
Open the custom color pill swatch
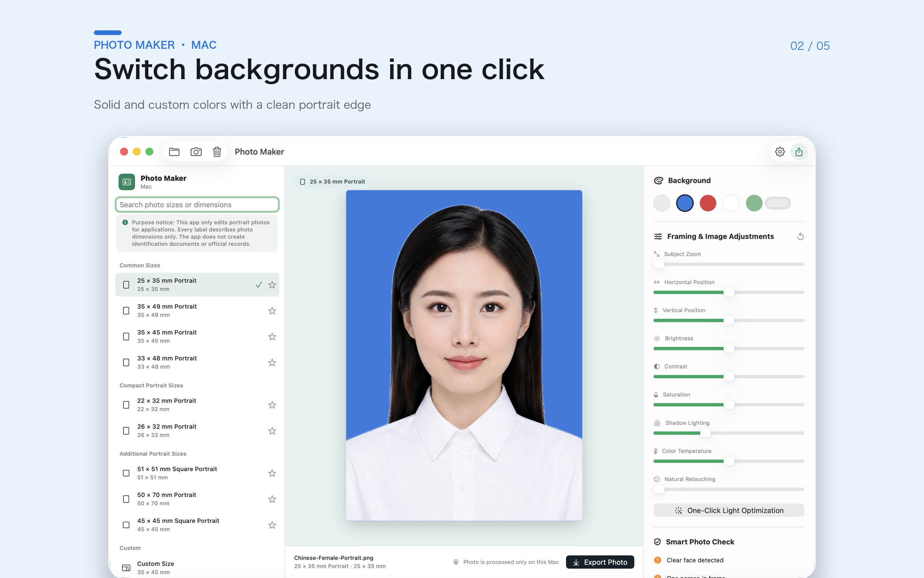point(778,203)
